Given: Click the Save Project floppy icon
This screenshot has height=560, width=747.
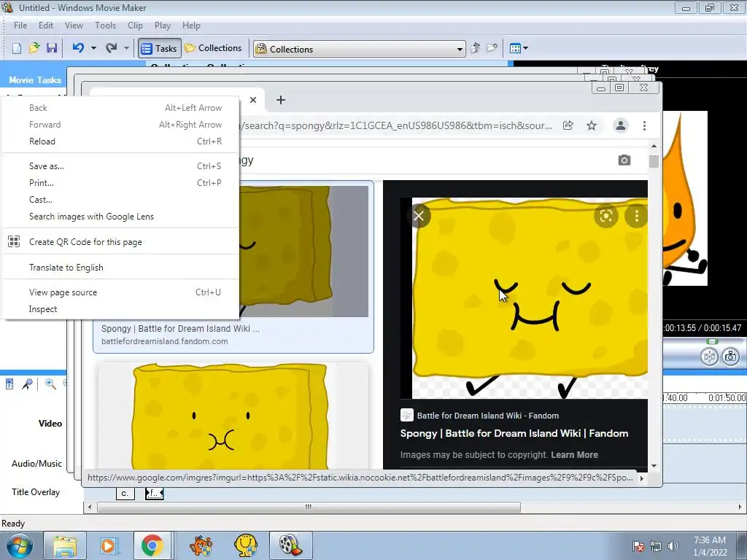Looking at the screenshot, I should [x=52, y=48].
